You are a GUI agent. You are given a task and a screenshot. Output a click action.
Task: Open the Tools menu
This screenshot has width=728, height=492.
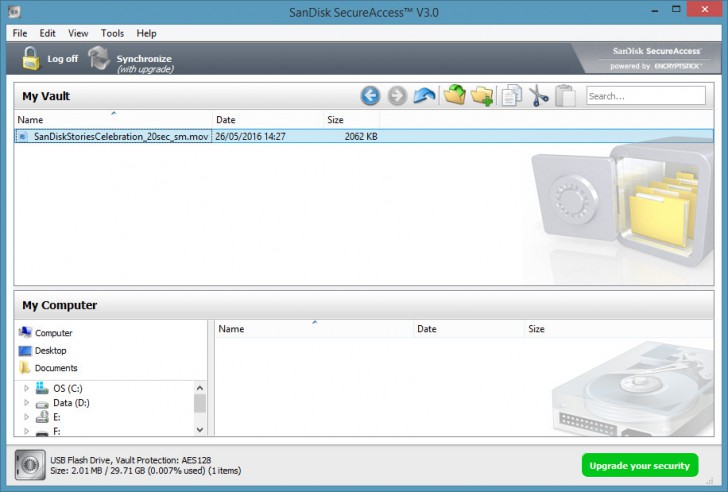pyautogui.click(x=112, y=33)
